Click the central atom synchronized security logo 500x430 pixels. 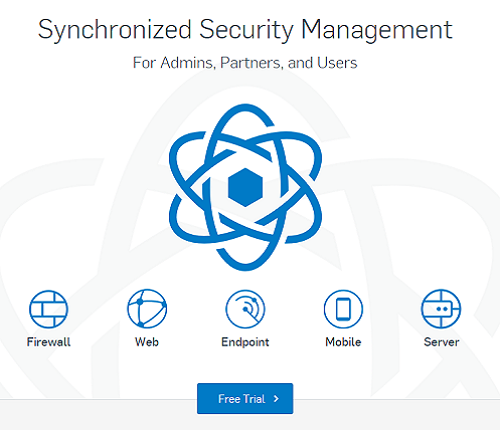click(x=245, y=187)
